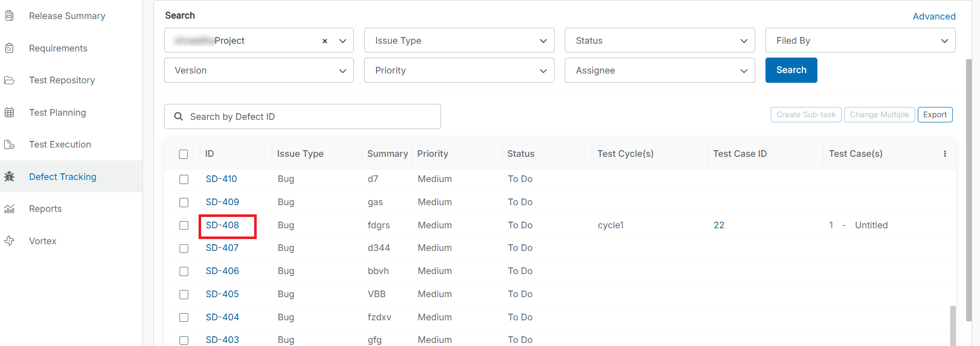Image resolution: width=980 pixels, height=346 pixels.
Task: Click the Search by Defect ID field
Action: click(x=309, y=117)
